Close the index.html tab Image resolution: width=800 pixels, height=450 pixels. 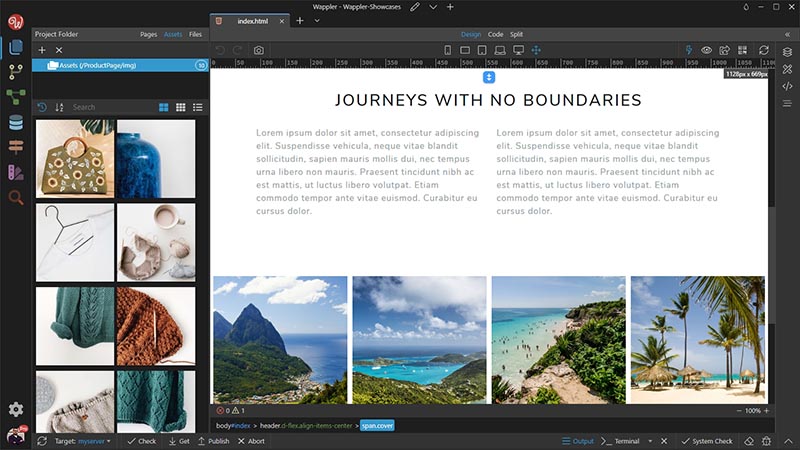pyautogui.click(x=282, y=21)
